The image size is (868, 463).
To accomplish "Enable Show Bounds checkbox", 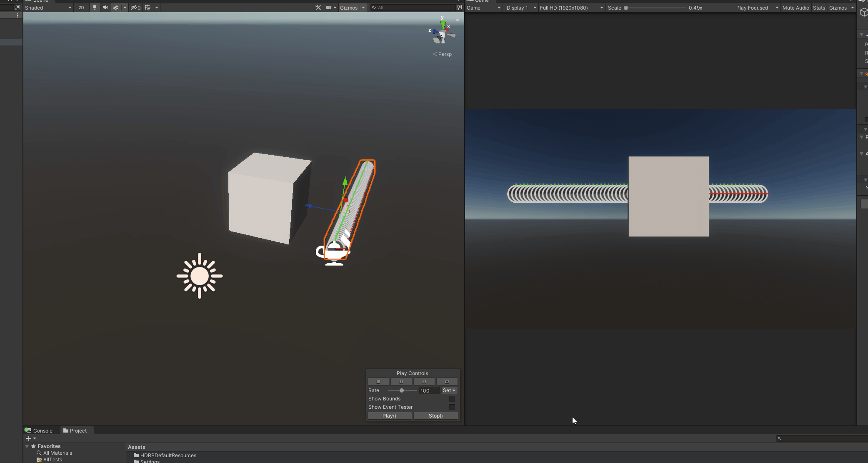I will [452, 399].
